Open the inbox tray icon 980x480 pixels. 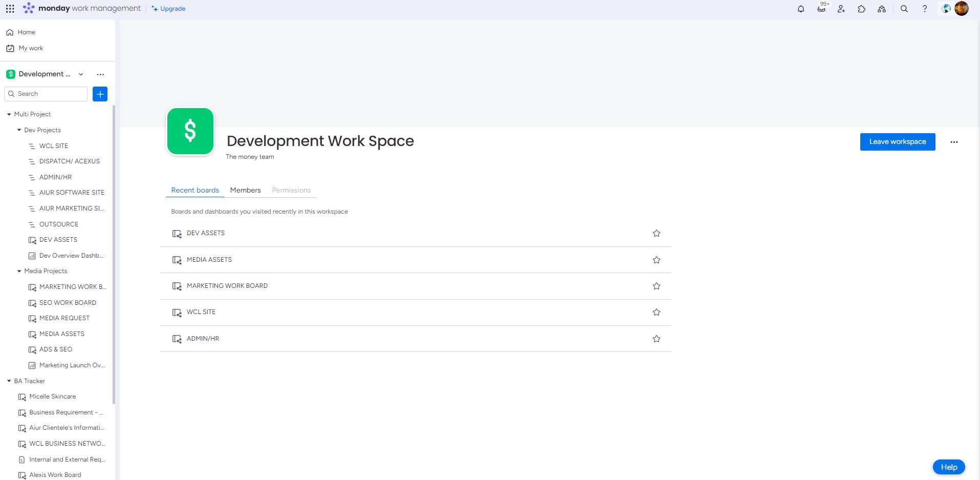[x=821, y=9]
